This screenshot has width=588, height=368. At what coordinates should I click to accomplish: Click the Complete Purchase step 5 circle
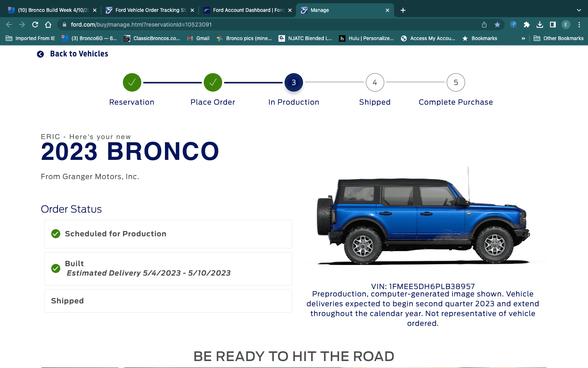(456, 83)
